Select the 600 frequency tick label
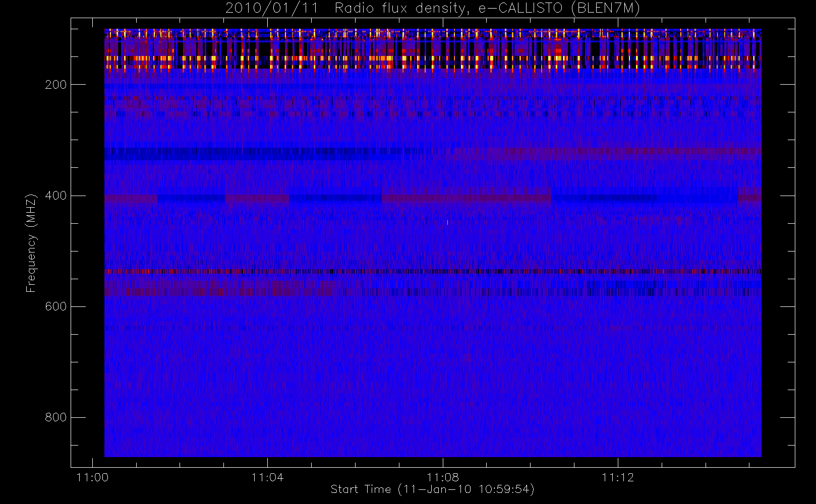 pos(56,306)
